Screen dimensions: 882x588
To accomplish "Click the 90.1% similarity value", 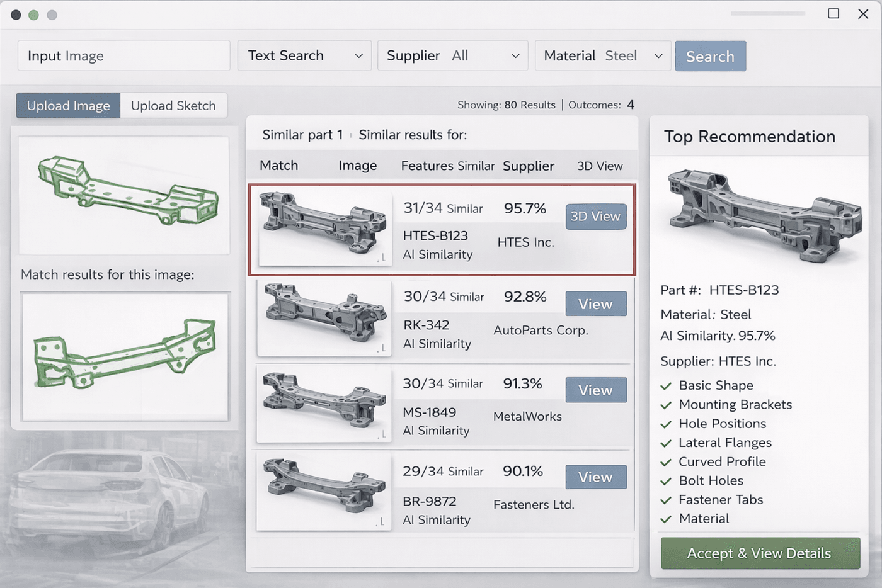I will coord(523,471).
